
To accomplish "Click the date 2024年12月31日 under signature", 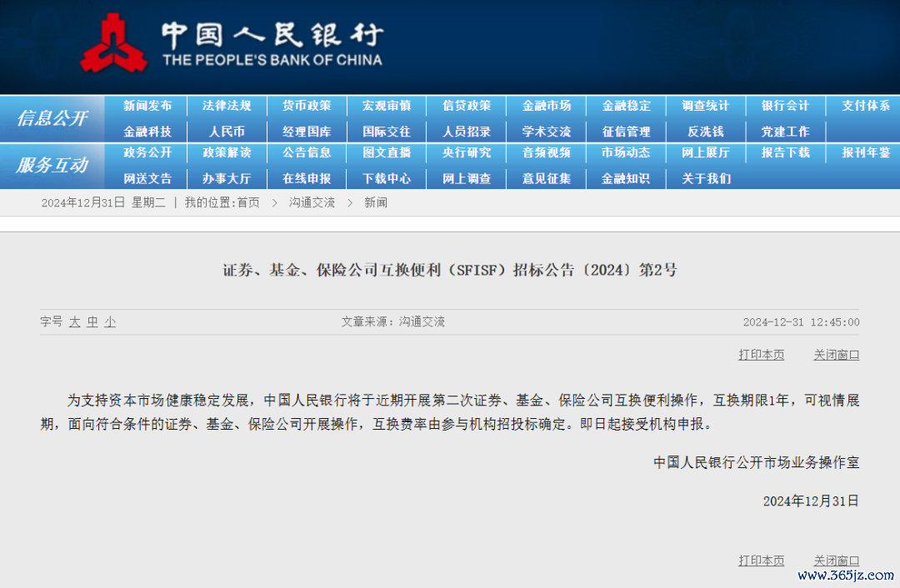I will click(811, 501).
